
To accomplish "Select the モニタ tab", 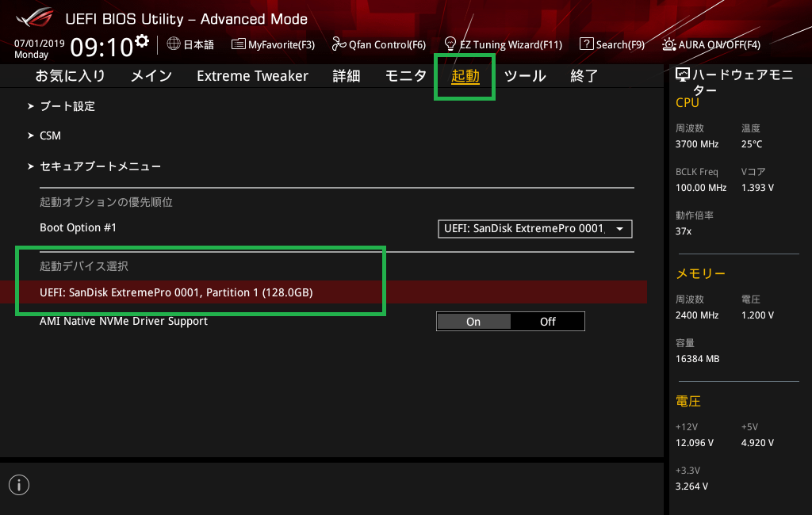I will coord(406,76).
